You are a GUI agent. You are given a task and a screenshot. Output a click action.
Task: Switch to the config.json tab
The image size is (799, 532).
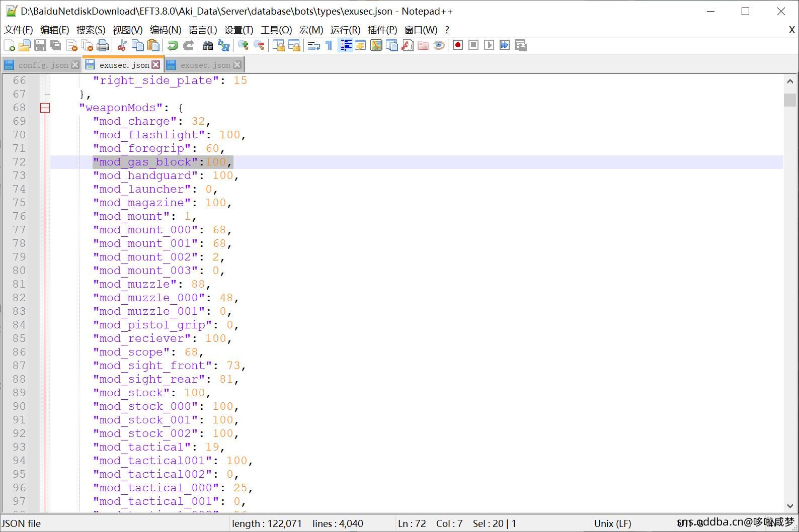click(43, 65)
